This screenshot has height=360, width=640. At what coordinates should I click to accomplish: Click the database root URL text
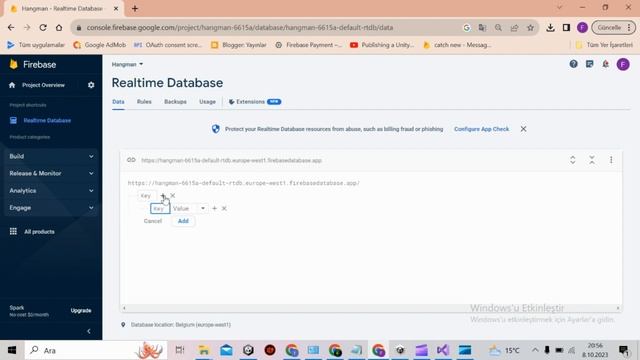[x=244, y=183]
